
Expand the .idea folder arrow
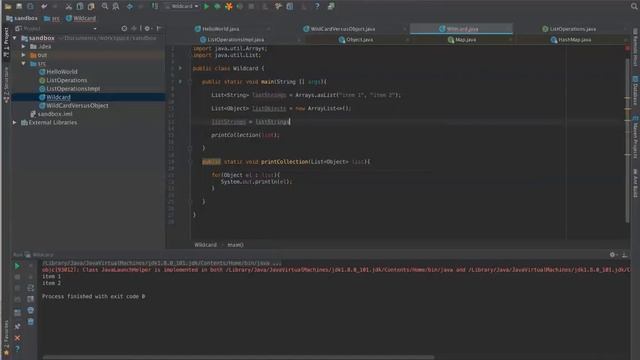click(x=24, y=47)
